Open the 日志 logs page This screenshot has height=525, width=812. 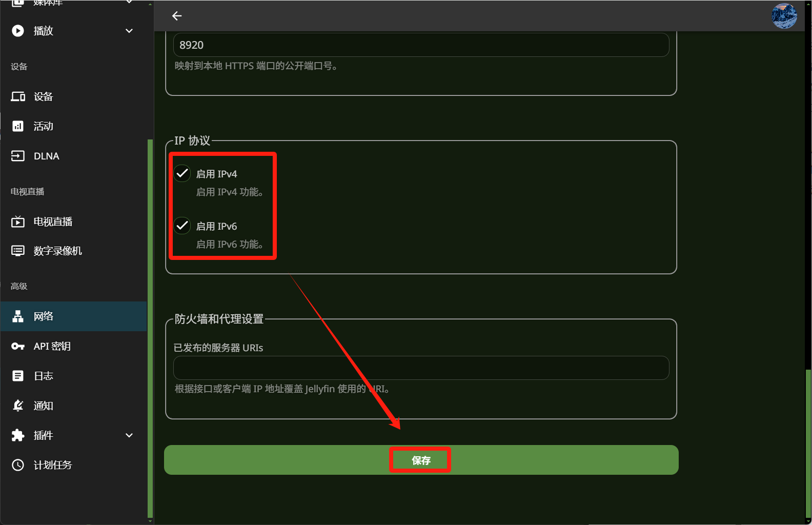click(x=44, y=376)
